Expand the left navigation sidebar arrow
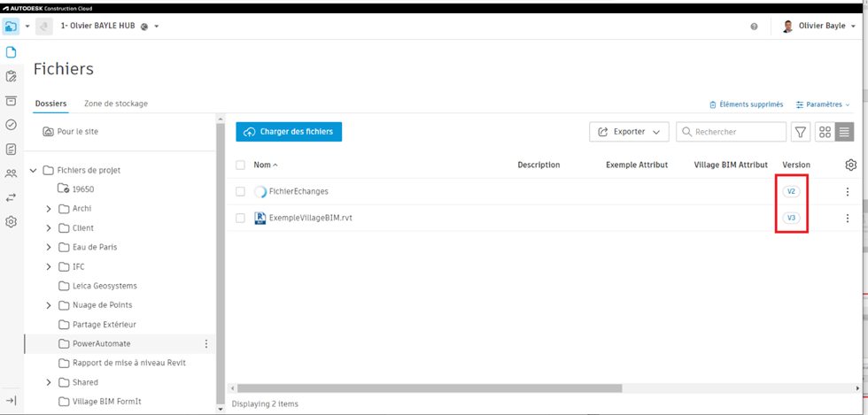The width and height of the screenshot is (868, 415). point(11,401)
